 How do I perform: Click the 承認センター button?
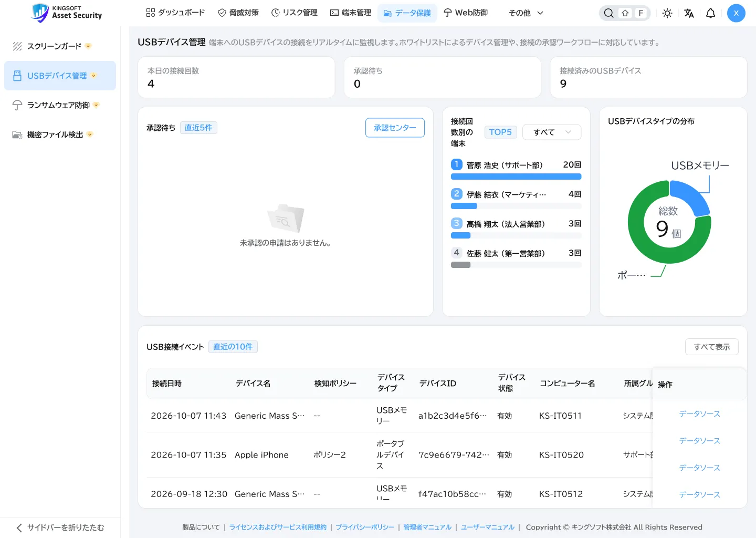point(395,128)
